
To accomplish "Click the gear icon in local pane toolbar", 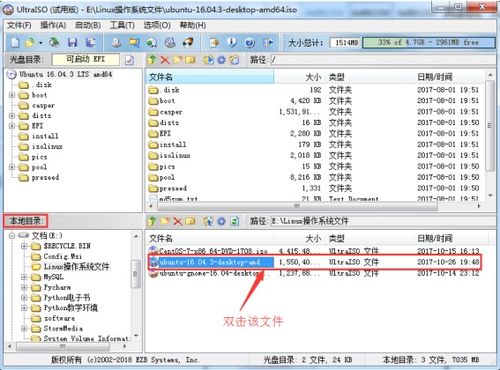I will point(221,221).
